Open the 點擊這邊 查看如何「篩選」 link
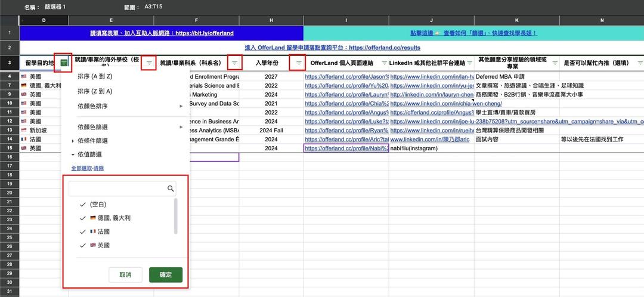 [473, 33]
